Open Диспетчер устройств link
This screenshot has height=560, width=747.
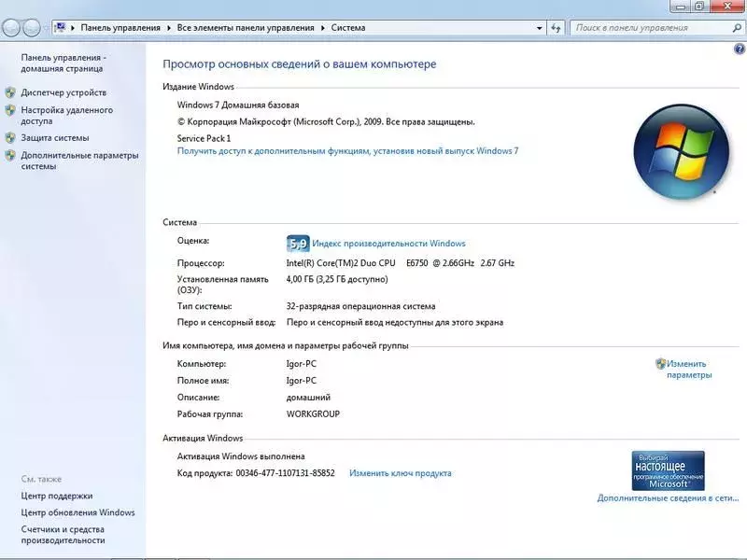(63, 92)
